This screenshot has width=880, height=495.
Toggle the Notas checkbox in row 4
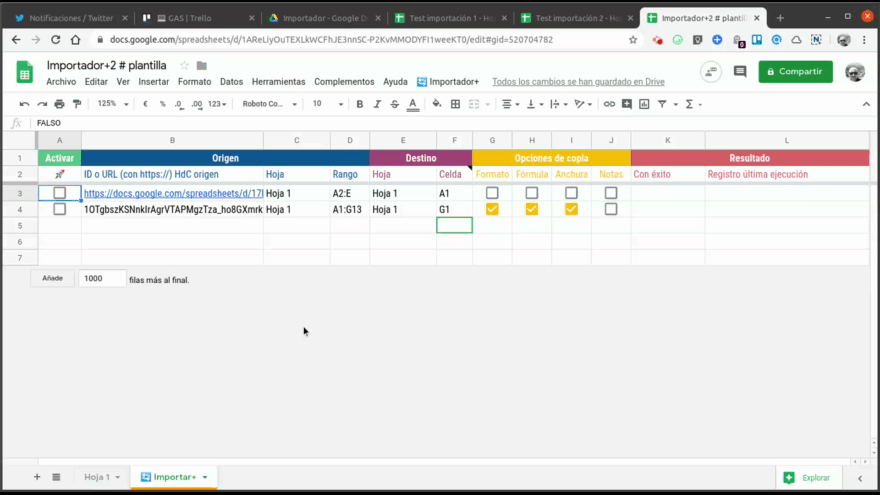(611, 209)
